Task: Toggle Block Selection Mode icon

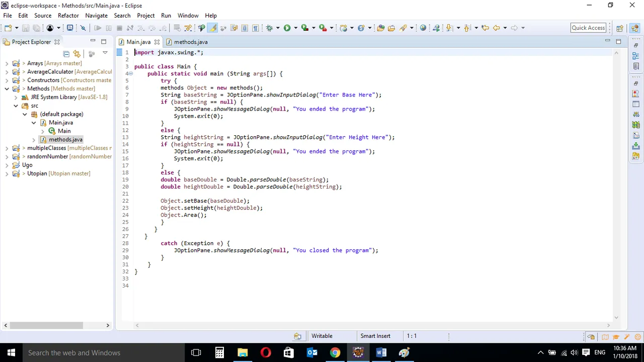Action: (x=245, y=28)
